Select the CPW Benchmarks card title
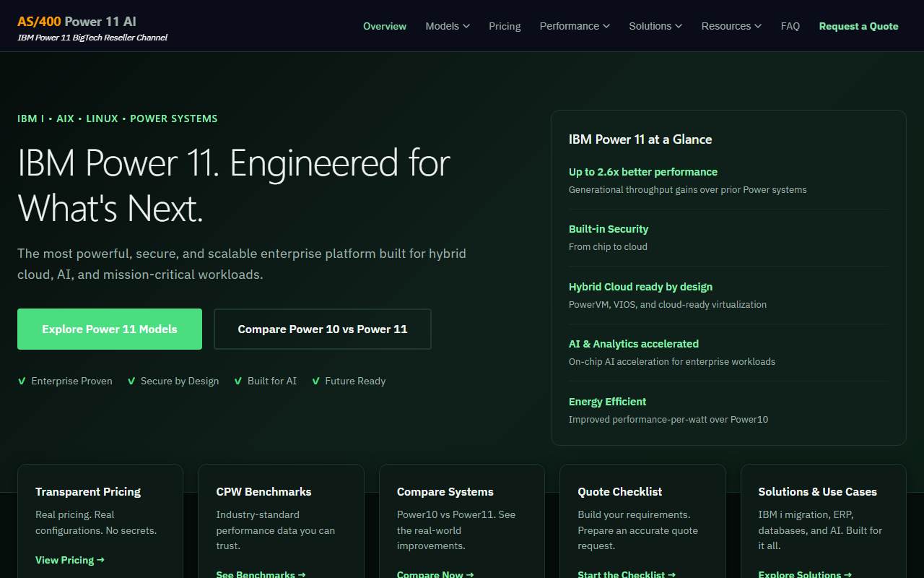The image size is (924, 578). pyautogui.click(x=263, y=492)
